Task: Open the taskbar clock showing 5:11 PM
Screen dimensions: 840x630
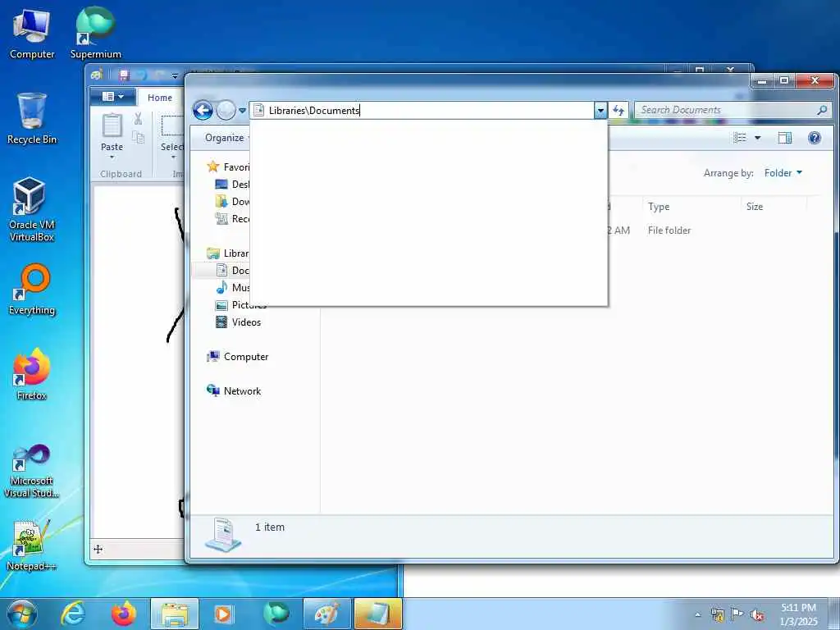Action: (x=799, y=614)
